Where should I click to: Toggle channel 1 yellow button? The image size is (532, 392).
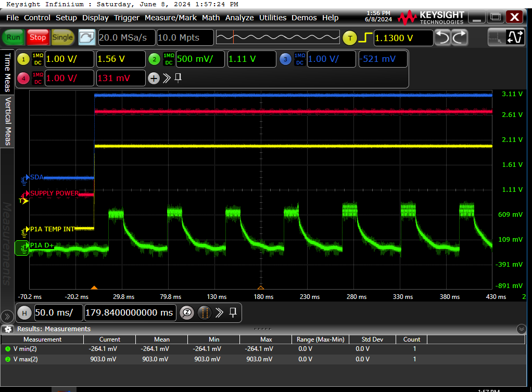pyautogui.click(x=23, y=59)
